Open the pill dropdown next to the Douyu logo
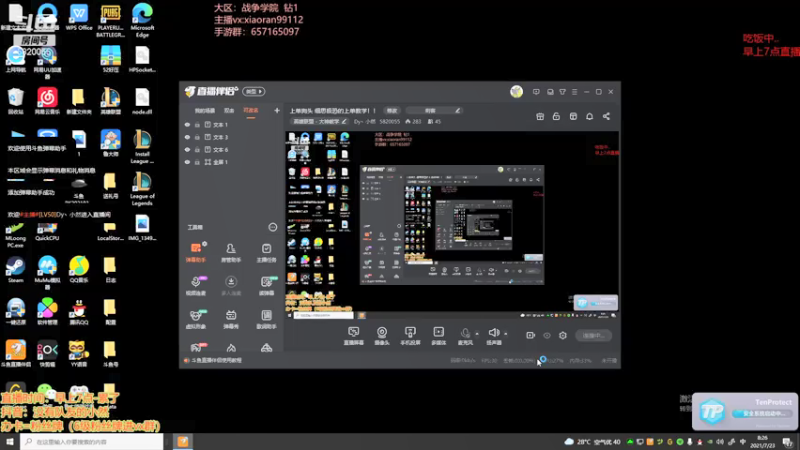The image size is (800, 450). (x=254, y=91)
